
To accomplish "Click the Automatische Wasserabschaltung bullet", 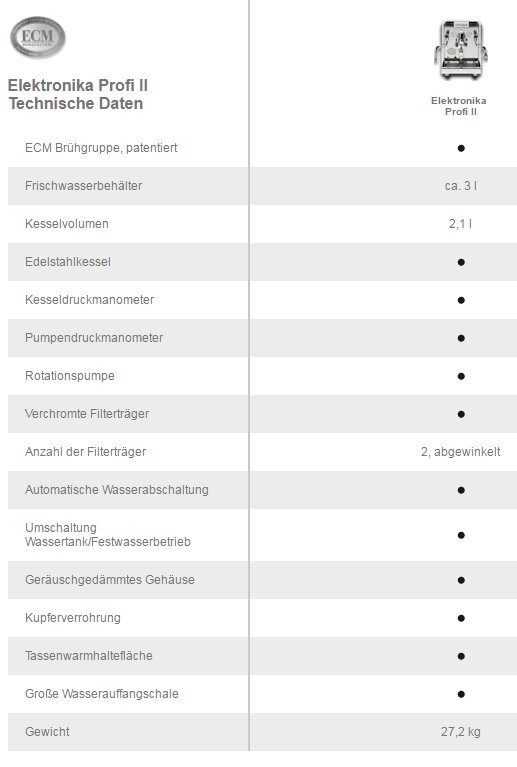I will tap(461, 490).
